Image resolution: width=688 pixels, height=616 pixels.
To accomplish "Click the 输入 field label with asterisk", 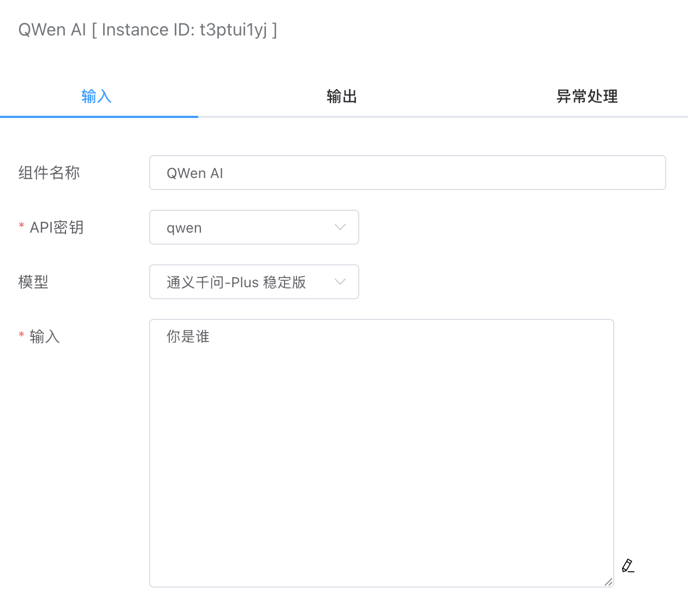I will tap(39, 336).
